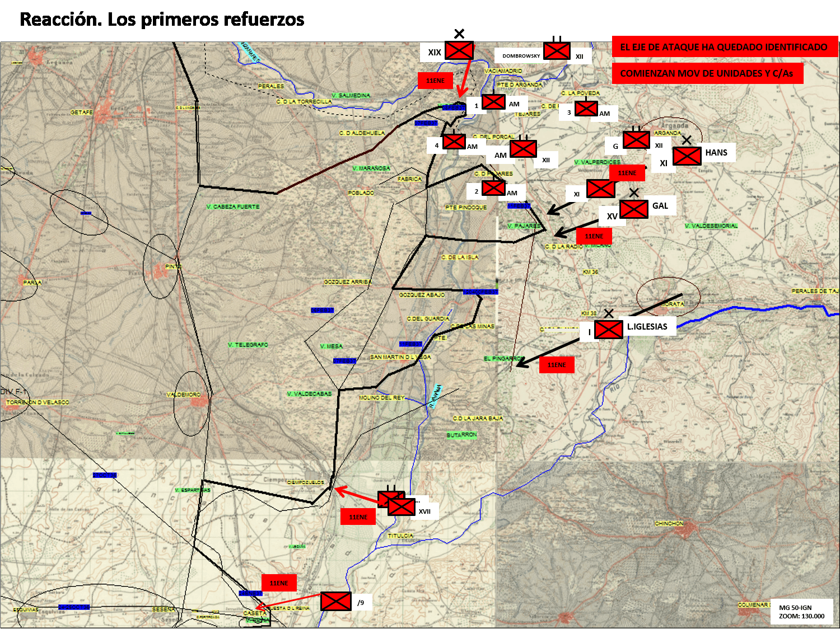The width and height of the screenshot is (840, 629).
Task: Click the TITULCIA place label
Action: click(x=401, y=536)
